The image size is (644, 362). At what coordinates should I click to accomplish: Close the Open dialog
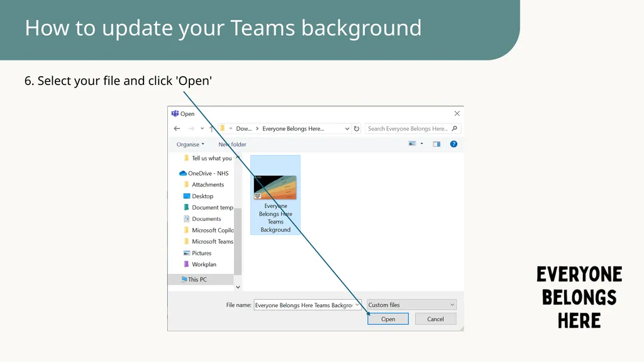tap(457, 113)
